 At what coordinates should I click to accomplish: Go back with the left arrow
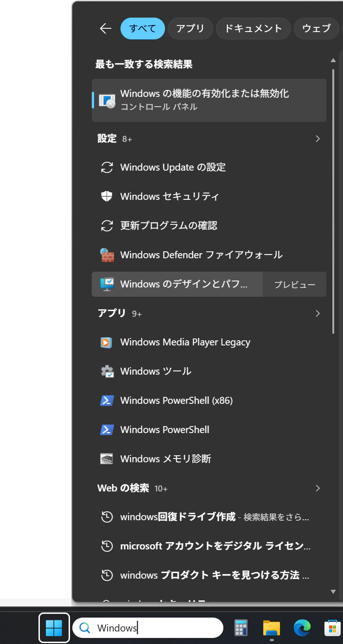coord(106,28)
